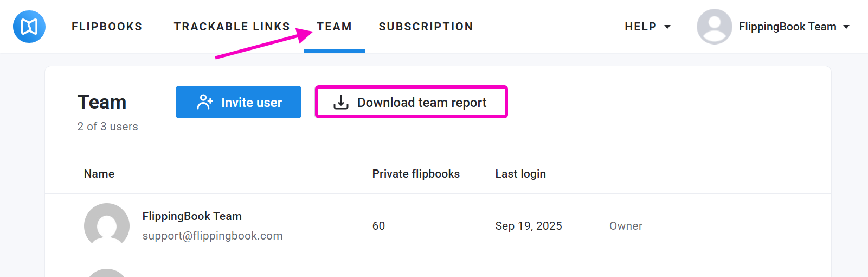Click the account avatar in header
Screen dimensions: 868x277
coord(714,27)
